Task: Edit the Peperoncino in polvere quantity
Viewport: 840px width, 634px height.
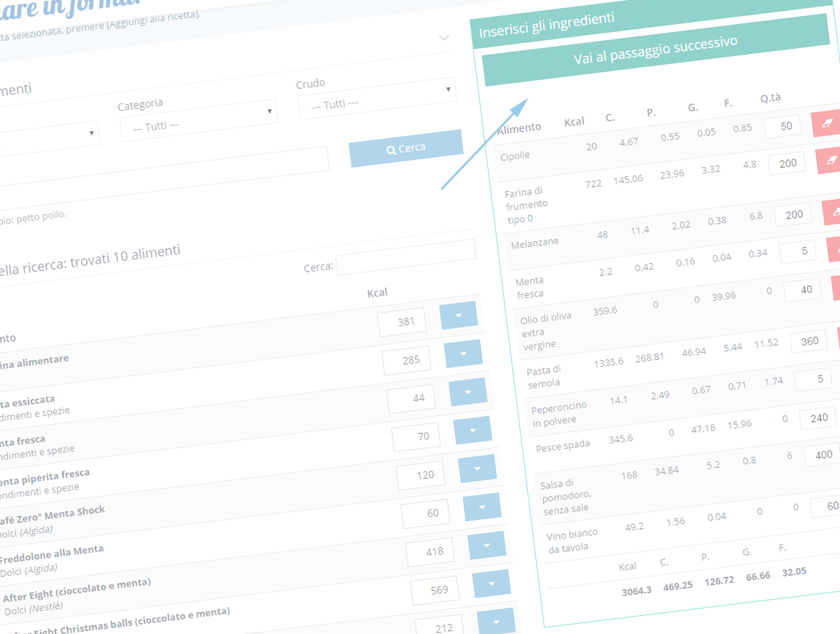Action: click(x=814, y=380)
